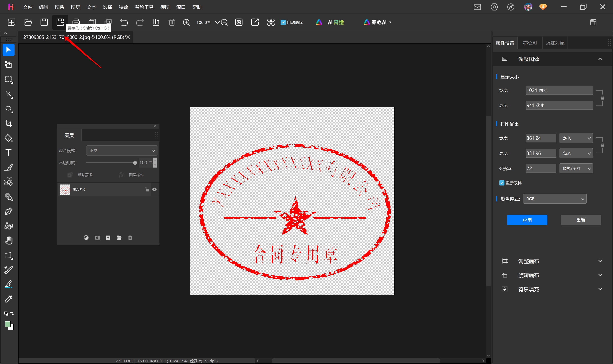The height and width of the screenshot is (364, 613).
Task: Open resolution unit 像素/英寸 dropdown
Action: click(576, 169)
